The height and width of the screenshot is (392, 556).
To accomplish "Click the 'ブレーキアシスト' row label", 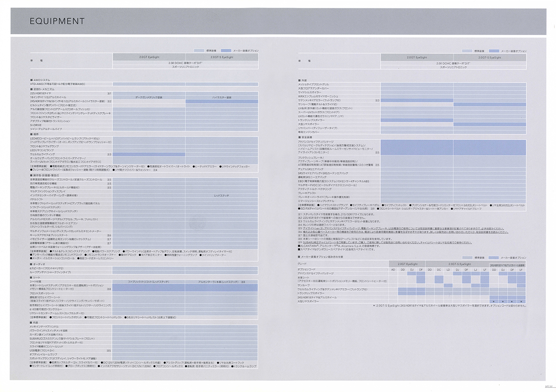I will coord(307,193).
